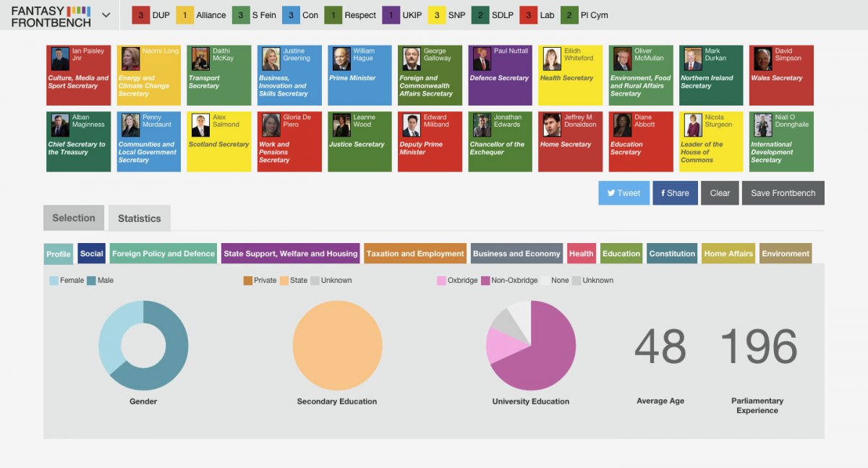
Task: Click the Facebook icon on the Share button
Action: pyautogui.click(x=663, y=193)
